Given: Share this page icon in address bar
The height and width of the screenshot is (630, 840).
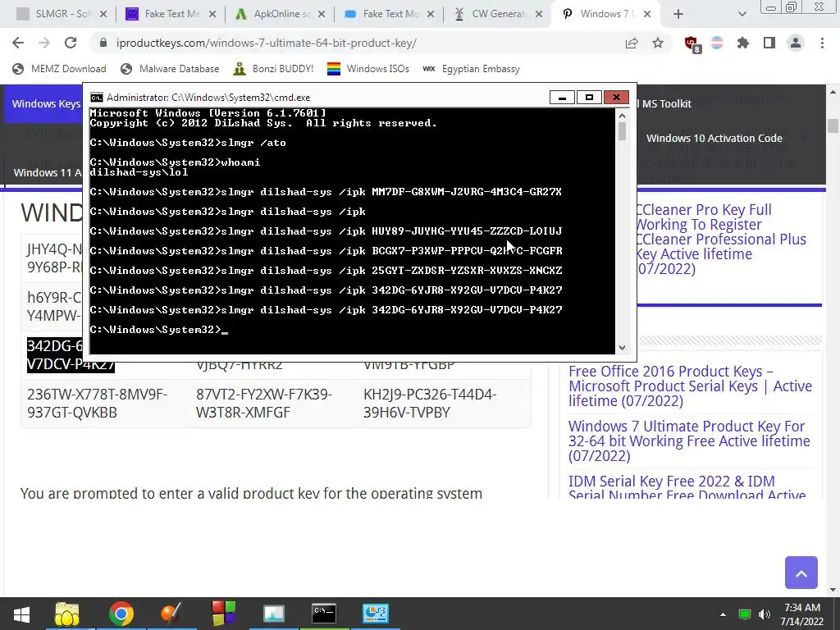Looking at the screenshot, I should (632, 43).
